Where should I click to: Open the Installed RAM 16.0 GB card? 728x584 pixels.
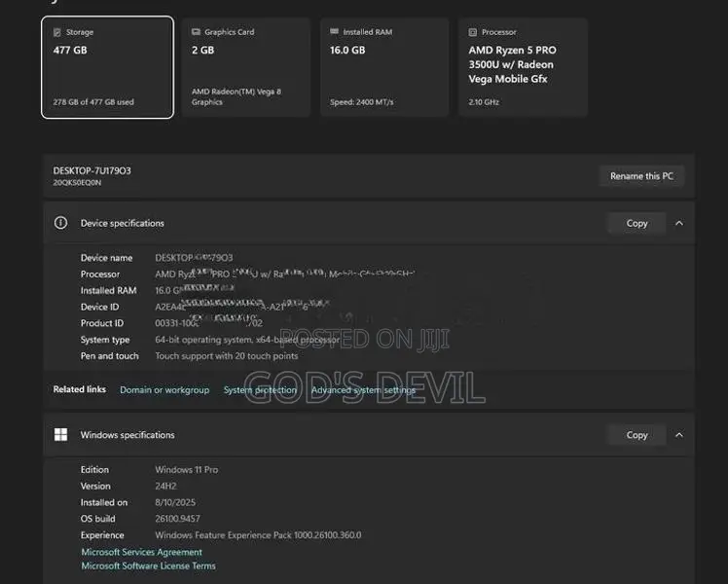[384, 67]
